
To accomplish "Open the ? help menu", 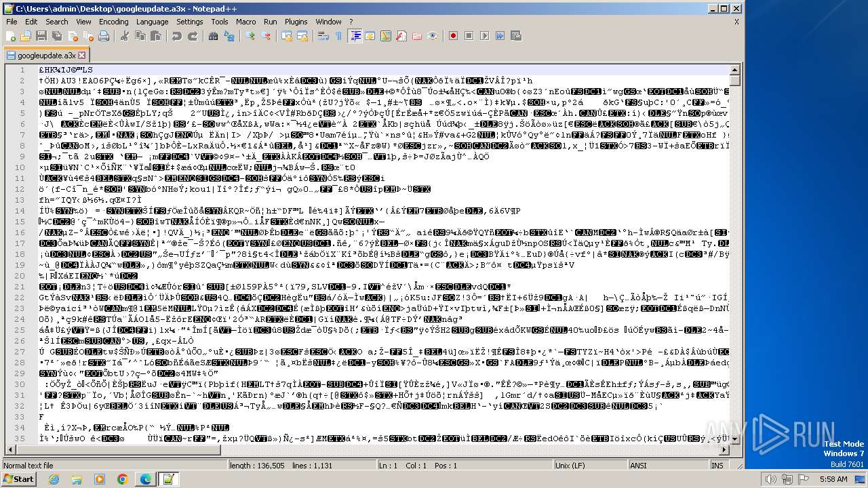I will point(351,22).
